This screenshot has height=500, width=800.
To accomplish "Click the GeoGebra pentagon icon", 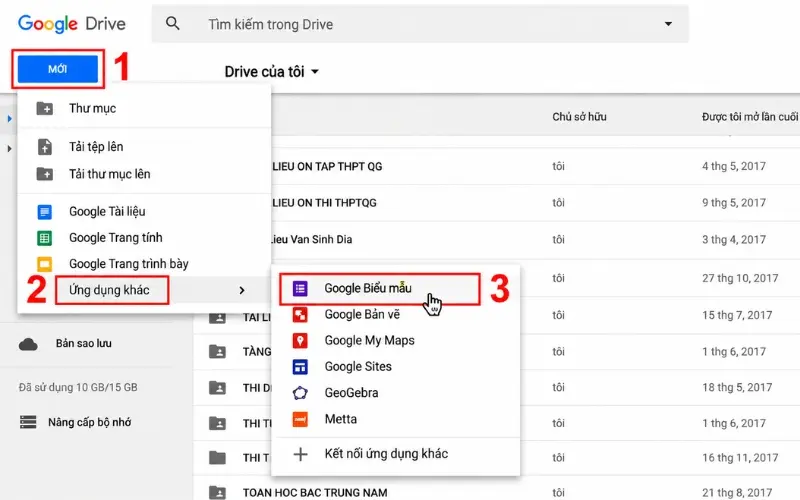I will tap(300, 393).
